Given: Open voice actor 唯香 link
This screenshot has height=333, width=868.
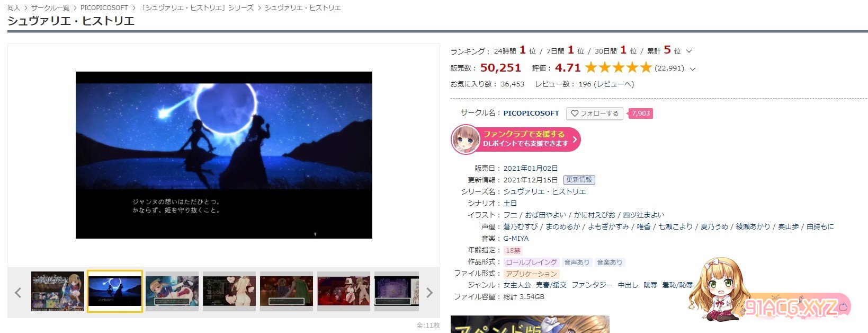Looking at the screenshot, I should pos(643,226).
